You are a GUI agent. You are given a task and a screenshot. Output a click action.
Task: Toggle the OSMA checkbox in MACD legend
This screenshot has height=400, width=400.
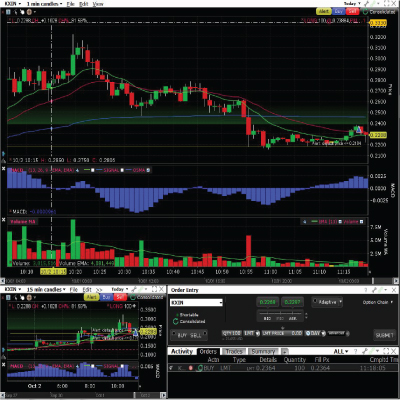[148, 170]
